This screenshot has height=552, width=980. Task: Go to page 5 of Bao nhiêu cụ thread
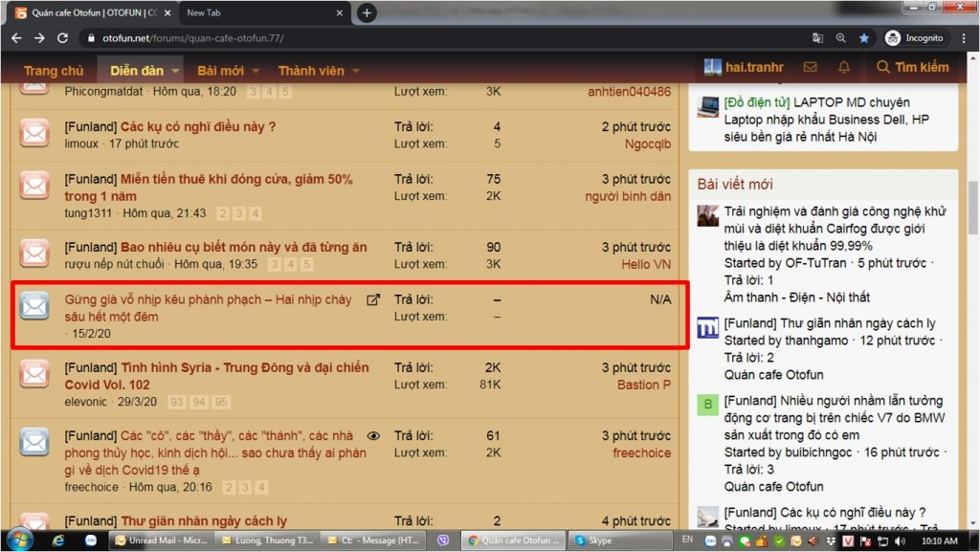[x=307, y=264]
